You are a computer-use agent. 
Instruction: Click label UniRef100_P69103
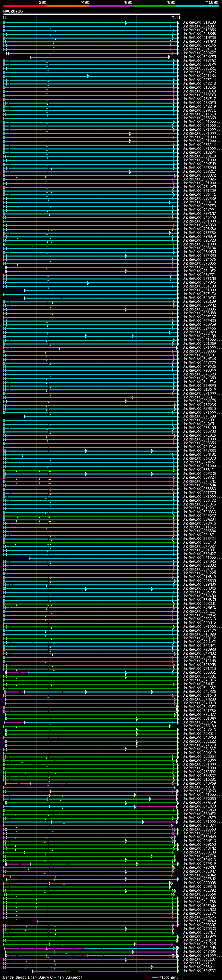click(199, 844)
